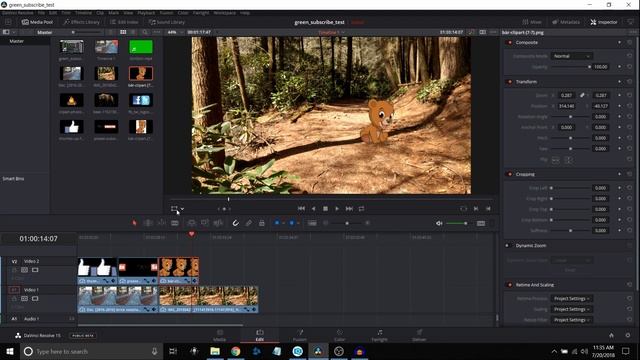The image size is (640, 360).
Task: Enable the Trim edit mode tool
Action: (148, 223)
